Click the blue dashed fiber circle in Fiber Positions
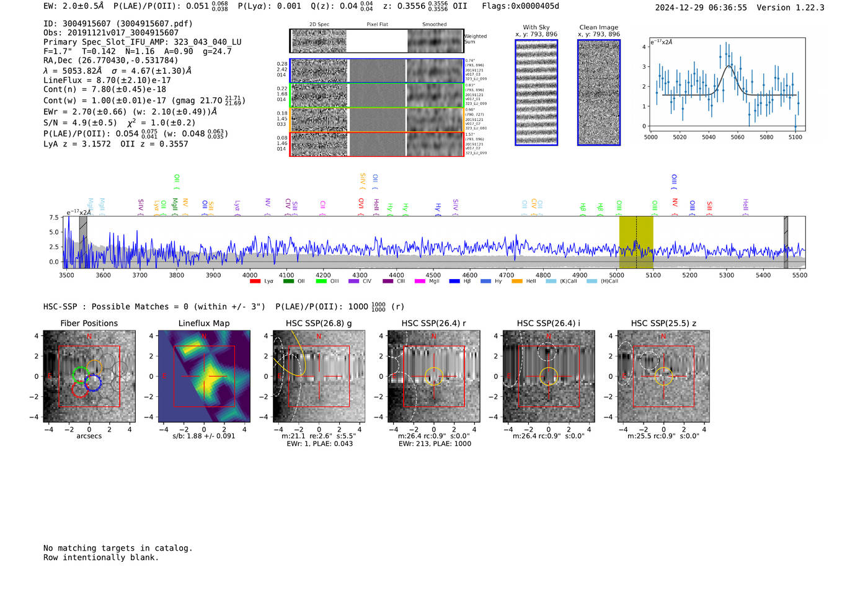 tap(93, 383)
